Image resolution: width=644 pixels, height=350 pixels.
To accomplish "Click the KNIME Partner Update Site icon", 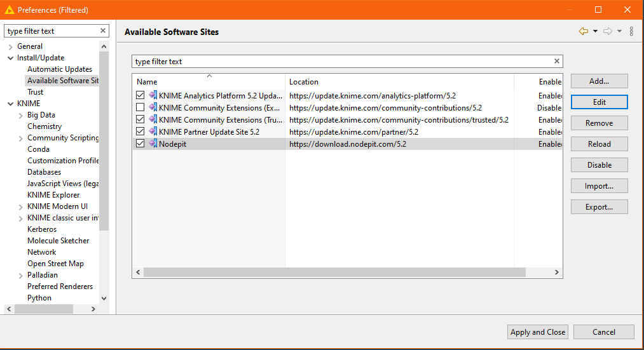I will click(153, 131).
